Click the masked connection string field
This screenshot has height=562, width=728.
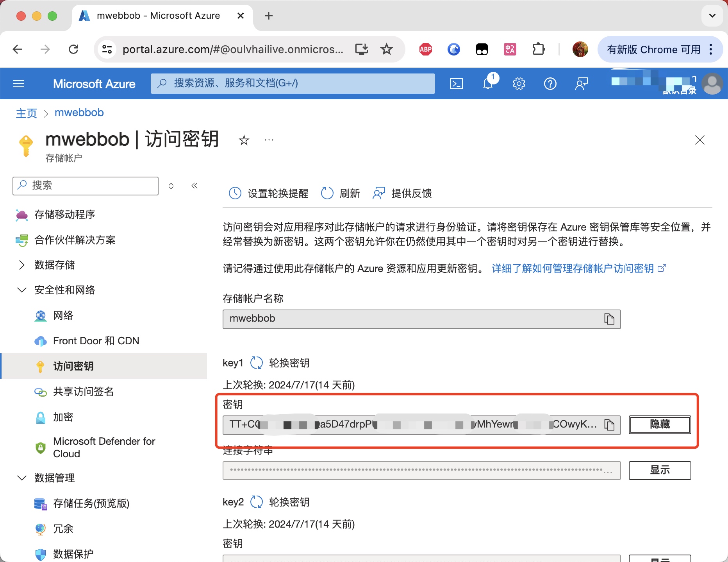point(421,470)
